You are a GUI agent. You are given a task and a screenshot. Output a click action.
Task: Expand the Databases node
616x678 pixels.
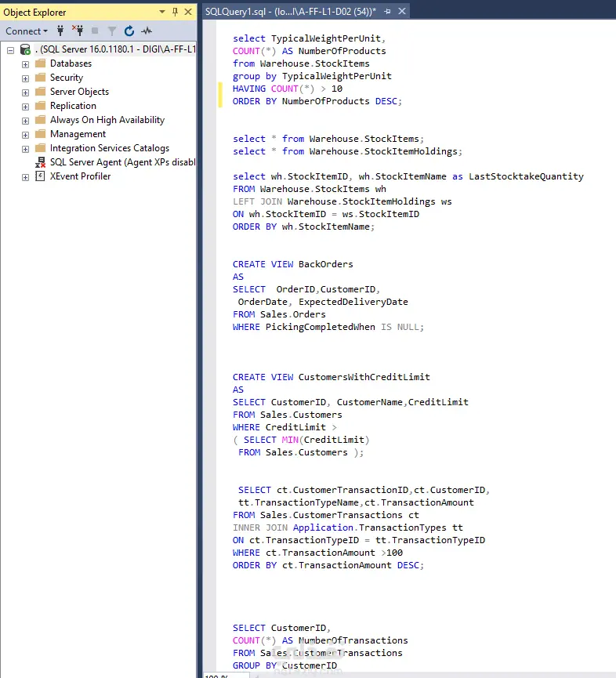tap(26, 64)
